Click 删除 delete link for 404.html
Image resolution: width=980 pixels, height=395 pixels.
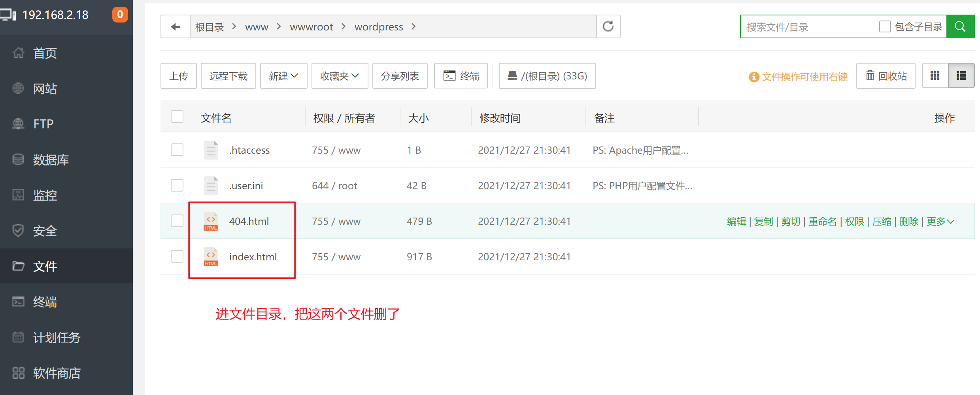[909, 222]
